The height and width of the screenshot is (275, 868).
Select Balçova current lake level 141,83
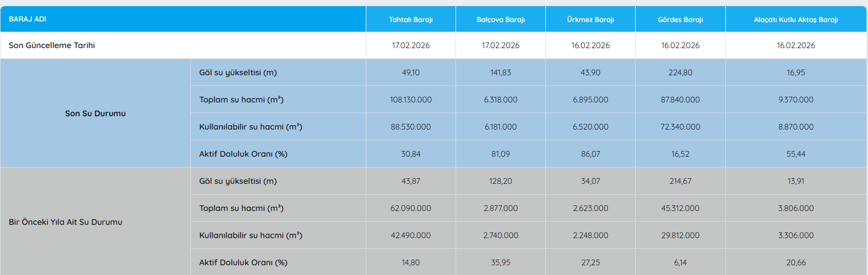500,72
